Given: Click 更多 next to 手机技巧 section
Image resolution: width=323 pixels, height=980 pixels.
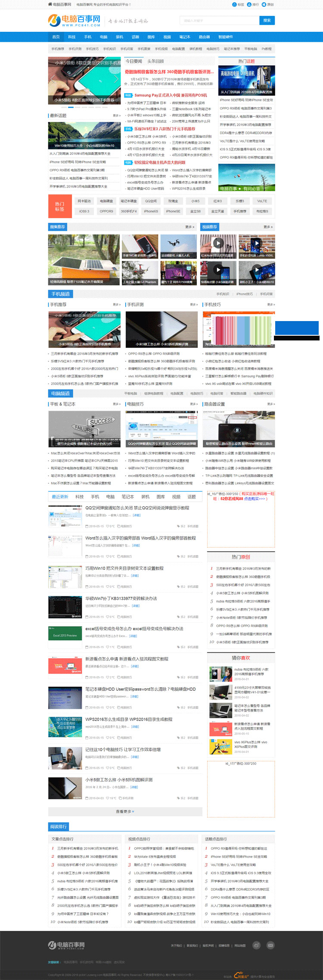Looking at the screenshot, I should 271,305.
